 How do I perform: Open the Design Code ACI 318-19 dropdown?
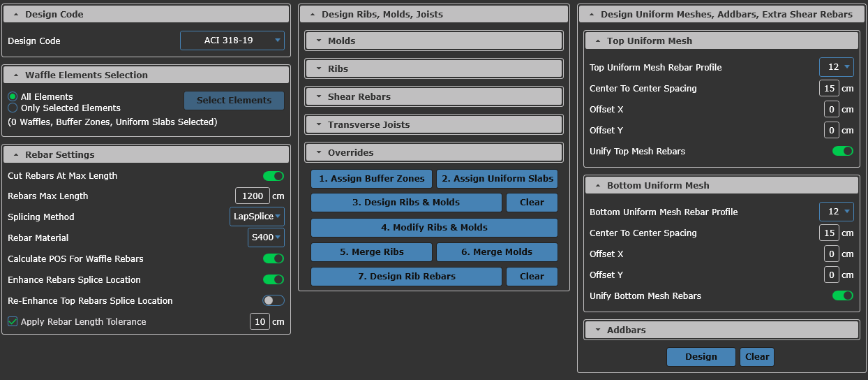click(232, 41)
